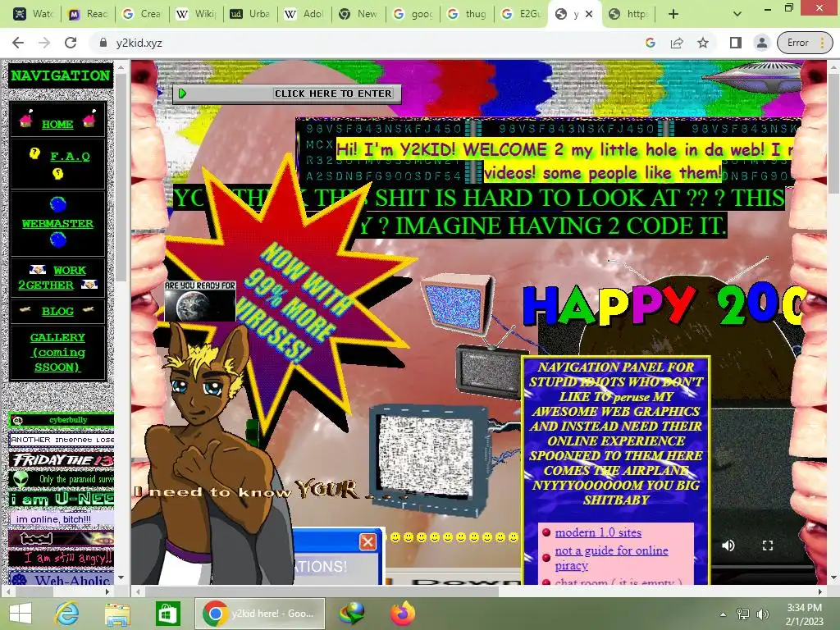Click the Error button in the Chrome toolbar

[x=804, y=43]
